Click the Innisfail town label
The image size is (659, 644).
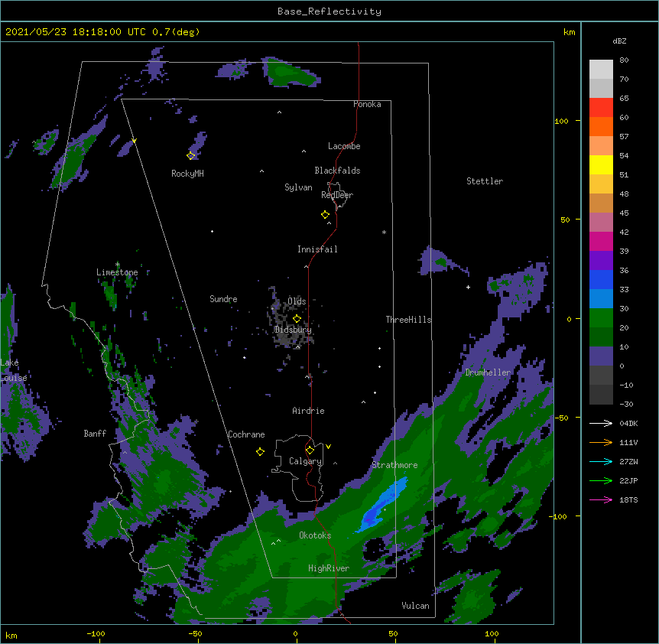[x=317, y=249]
